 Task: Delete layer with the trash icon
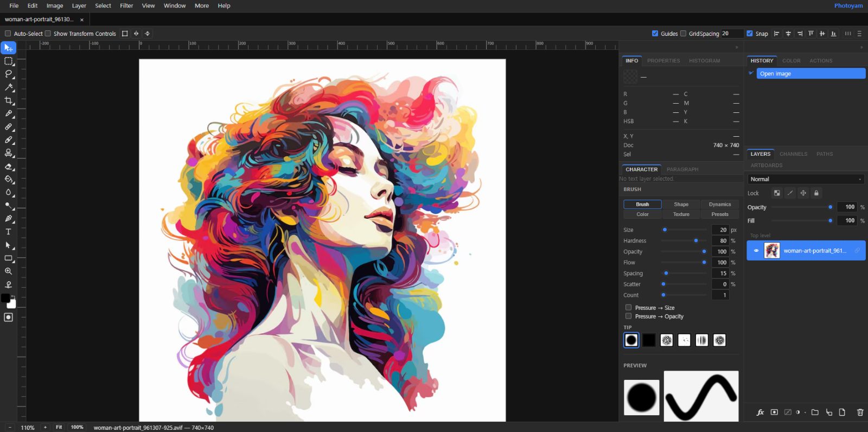tap(860, 412)
